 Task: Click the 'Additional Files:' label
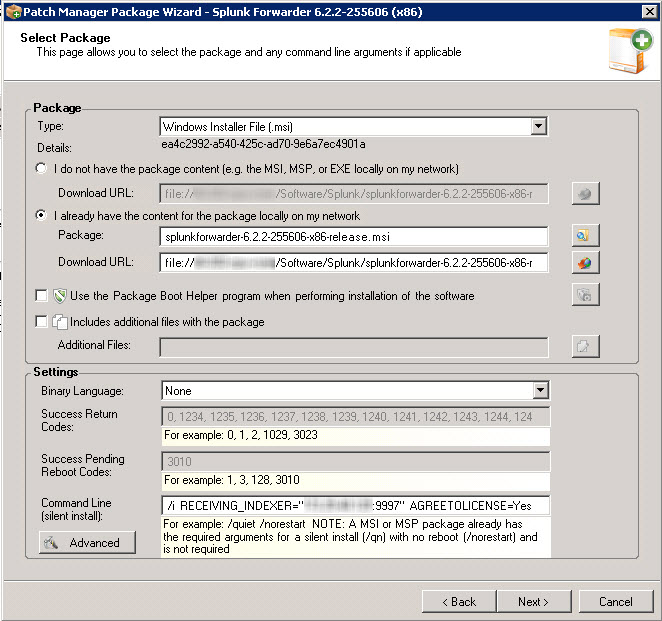(94, 345)
